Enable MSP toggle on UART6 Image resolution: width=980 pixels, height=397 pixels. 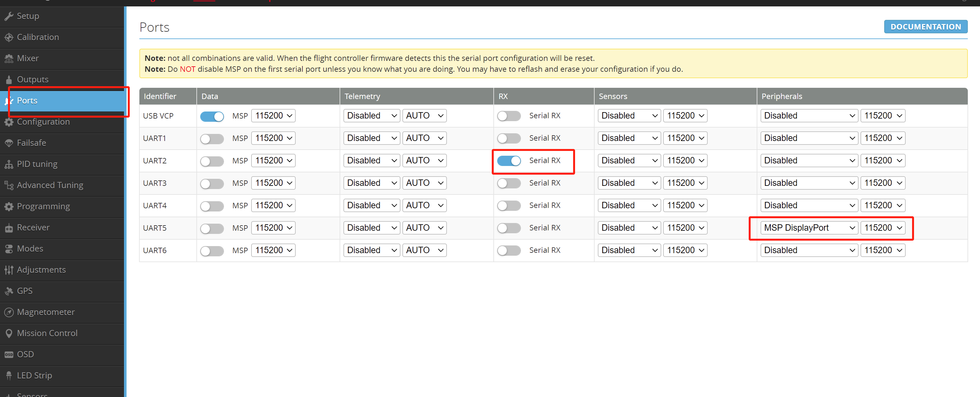[212, 251]
